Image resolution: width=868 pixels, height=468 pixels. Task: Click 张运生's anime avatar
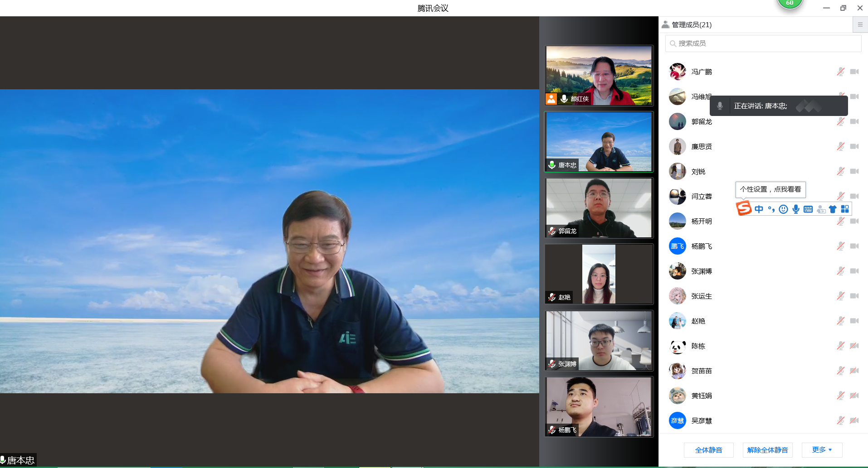678,296
